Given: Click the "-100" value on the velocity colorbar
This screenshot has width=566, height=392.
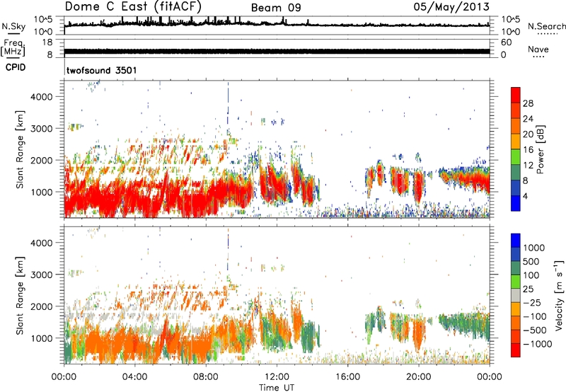Looking at the screenshot, I should [534, 316].
